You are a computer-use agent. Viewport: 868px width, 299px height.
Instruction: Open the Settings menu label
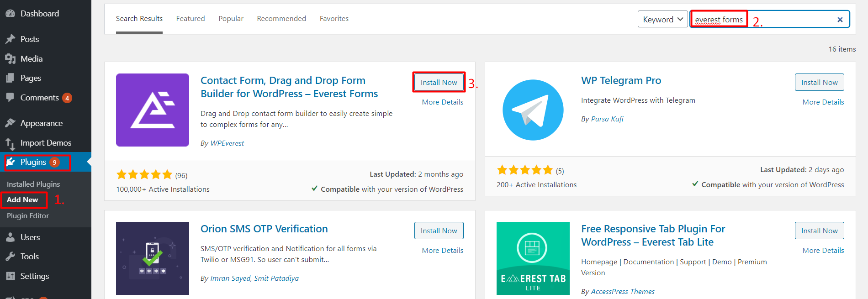point(35,276)
